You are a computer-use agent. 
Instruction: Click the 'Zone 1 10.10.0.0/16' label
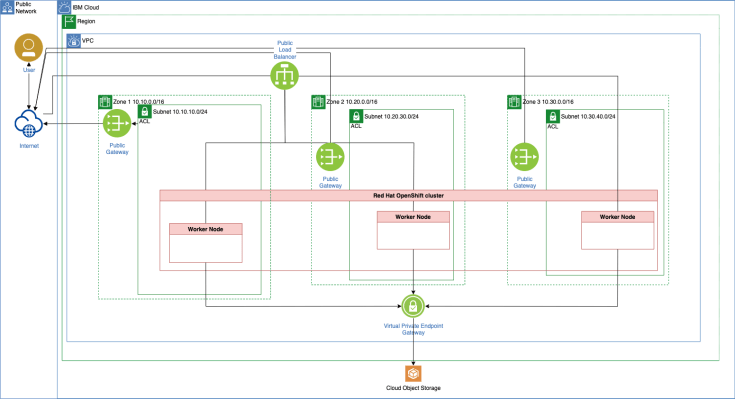[x=139, y=102]
